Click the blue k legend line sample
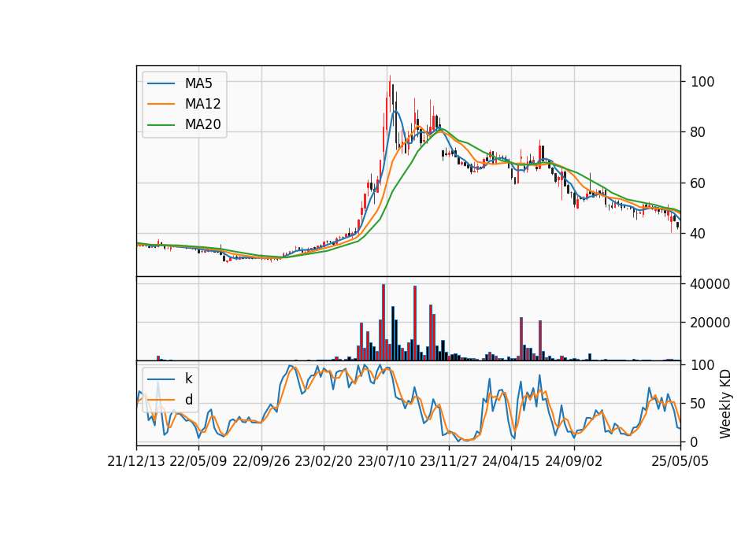This screenshot has width=756, height=543. coord(161,379)
